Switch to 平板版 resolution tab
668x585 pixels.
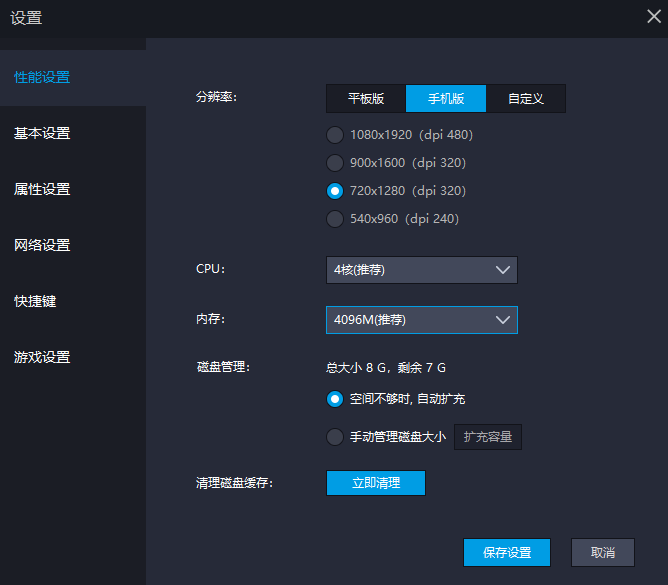(365, 99)
